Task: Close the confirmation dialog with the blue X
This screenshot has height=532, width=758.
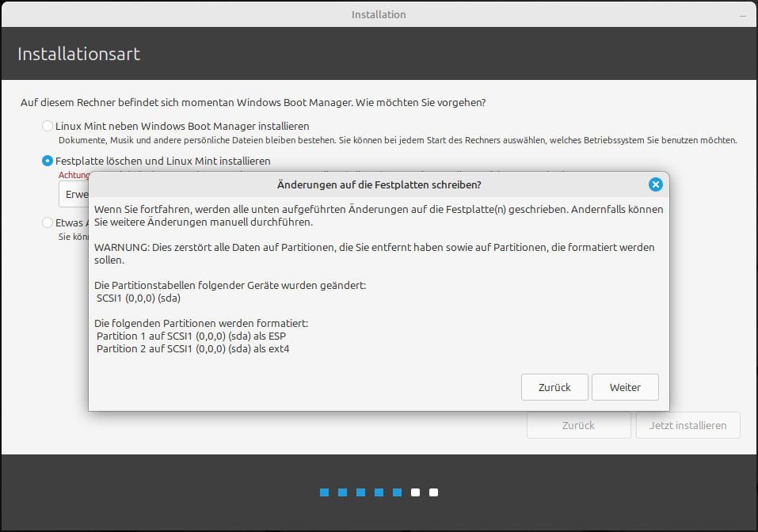Action: [656, 184]
